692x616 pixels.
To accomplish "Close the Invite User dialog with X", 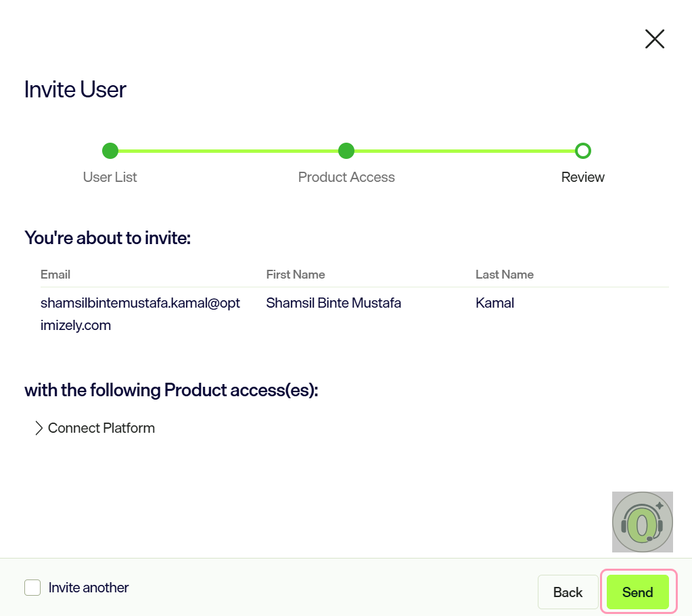I will coord(655,39).
